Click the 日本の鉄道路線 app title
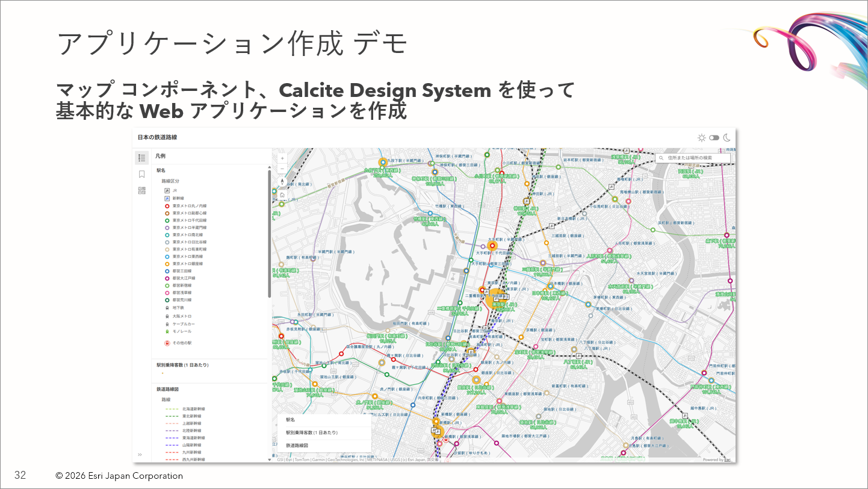The width and height of the screenshot is (868, 489). (x=158, y=137)
